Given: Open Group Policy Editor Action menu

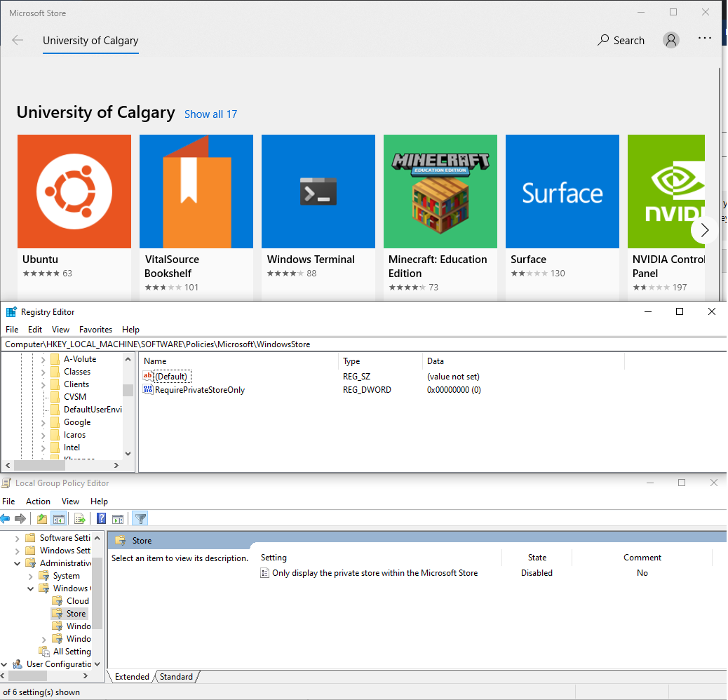Looking at the screenshot, I should [38, 502].
